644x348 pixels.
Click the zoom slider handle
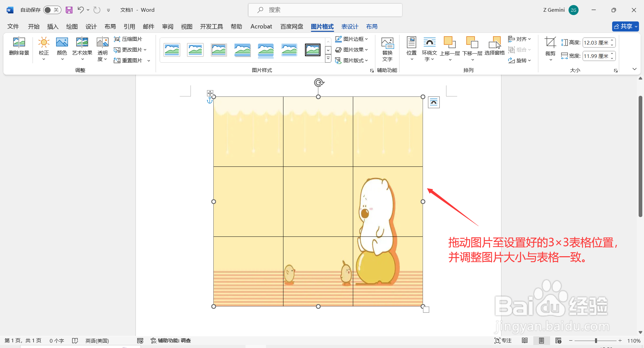point(596,341)
